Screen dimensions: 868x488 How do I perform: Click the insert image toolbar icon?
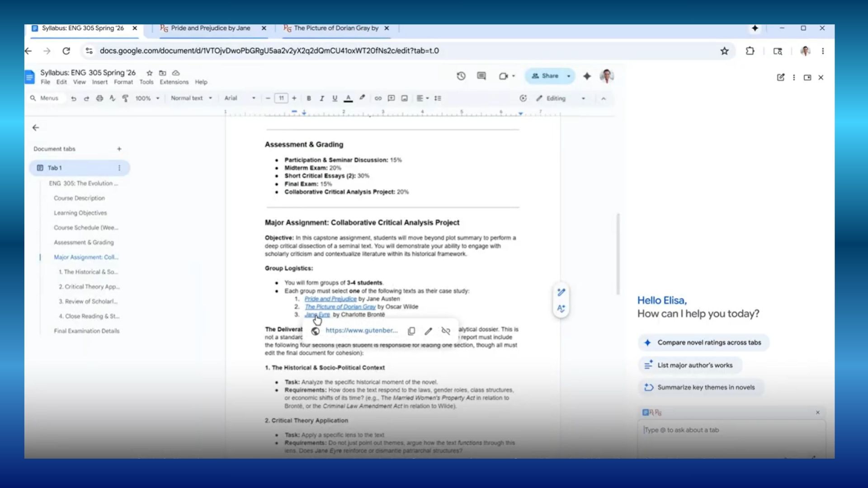[405, 98]
